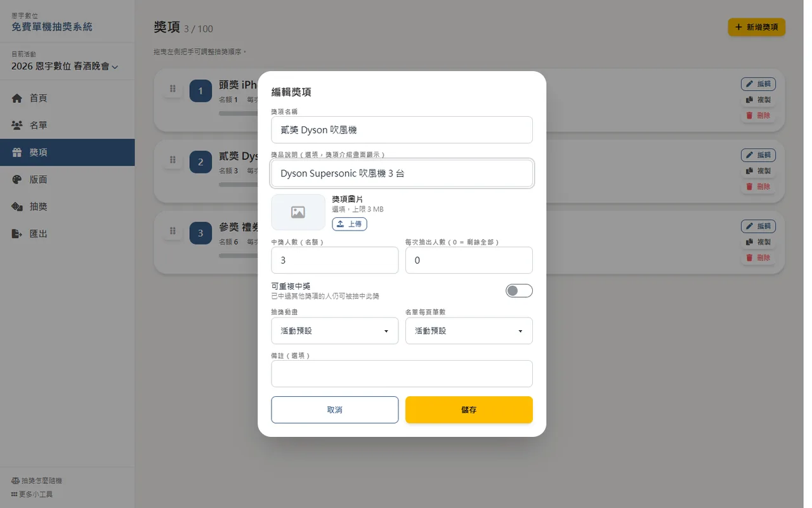Grab the drag handle of 貳獎 row
Viewport: 812px width, 508px height.
[x=173, y=160]
